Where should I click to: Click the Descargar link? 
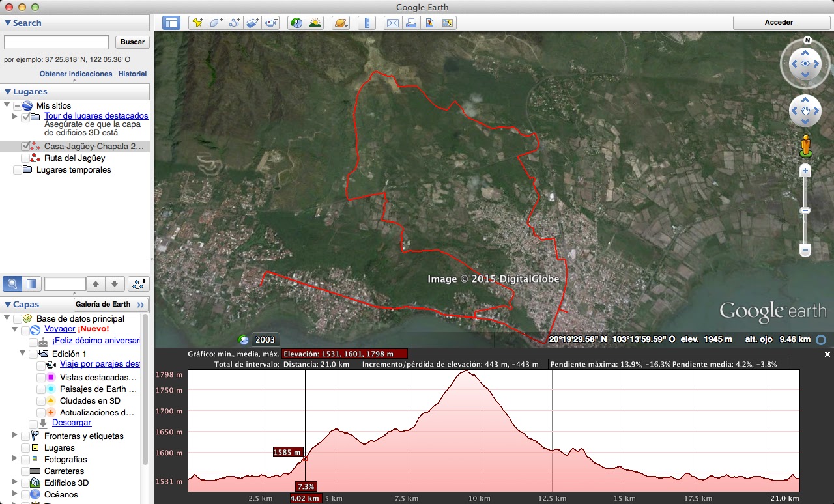click(x=72, y=423)
